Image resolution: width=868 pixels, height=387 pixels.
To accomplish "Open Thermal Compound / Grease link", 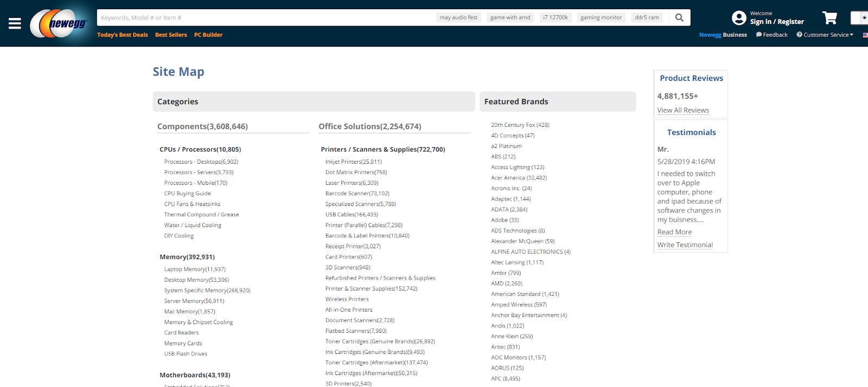I will tap(202, 215).
